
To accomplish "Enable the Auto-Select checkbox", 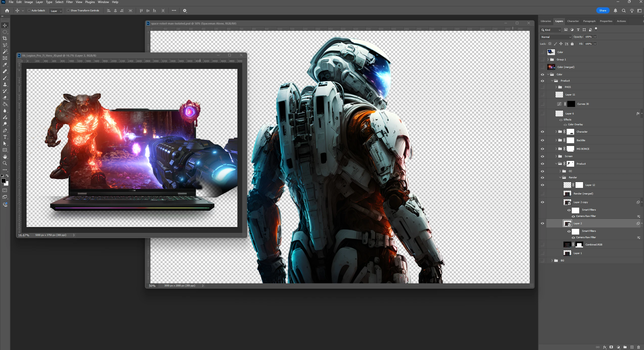I will point(29,11).
